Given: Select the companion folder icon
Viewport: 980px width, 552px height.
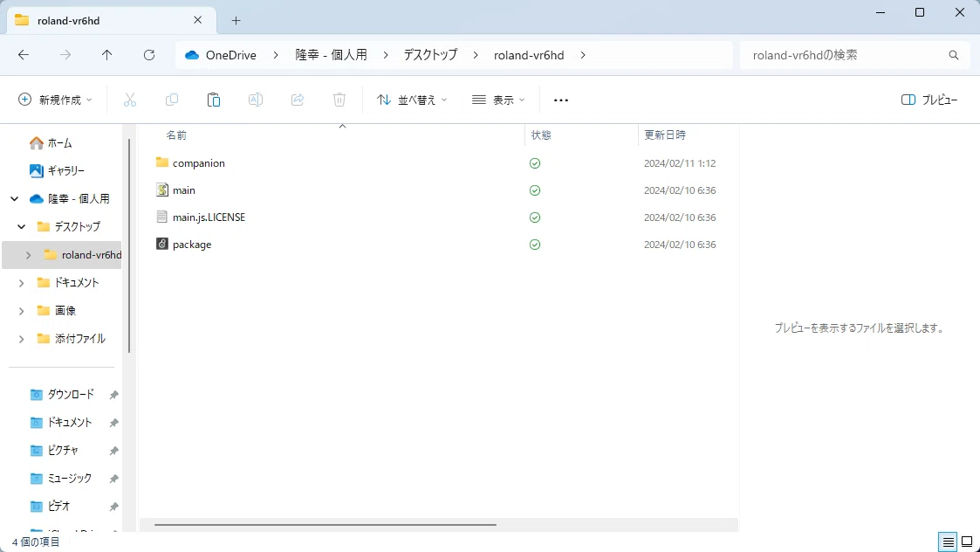Looking at the screenshot, I should (161, 162).
